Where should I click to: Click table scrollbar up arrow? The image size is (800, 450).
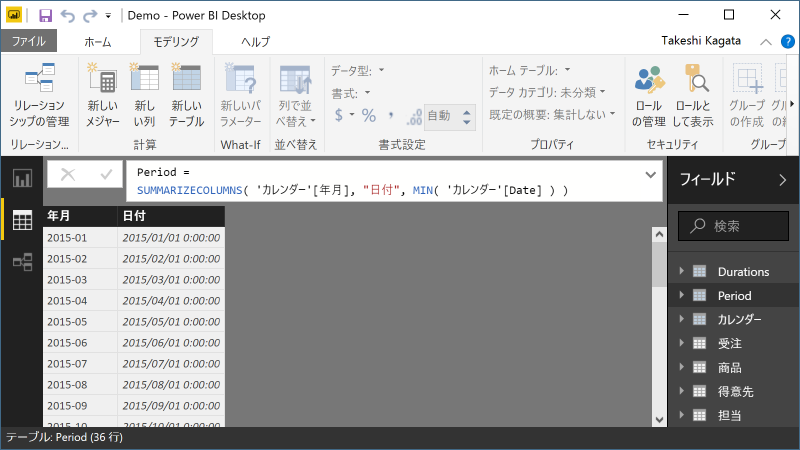(659, 234)
